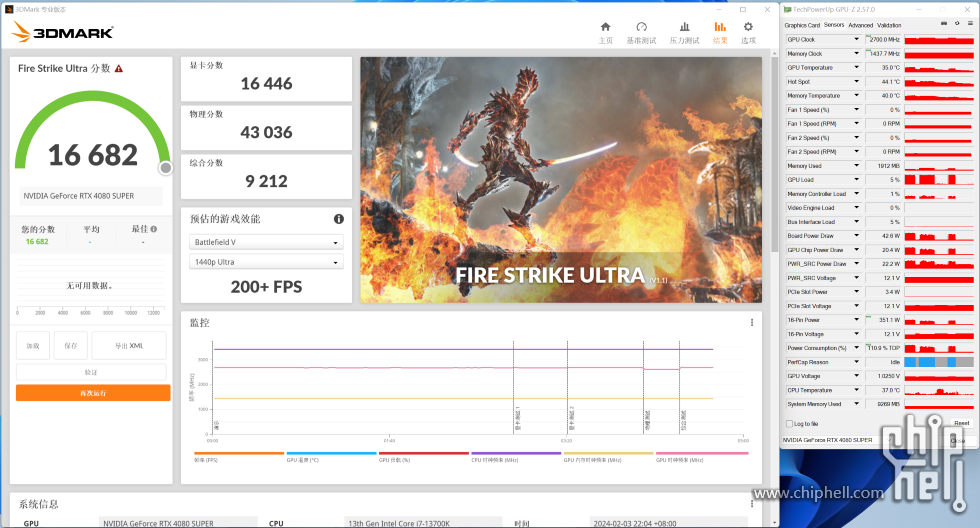This screenshot has height=528, width=980.
Task: Switch to the Advanced tab in GPU-Z
Action: [x=861, y=26]
